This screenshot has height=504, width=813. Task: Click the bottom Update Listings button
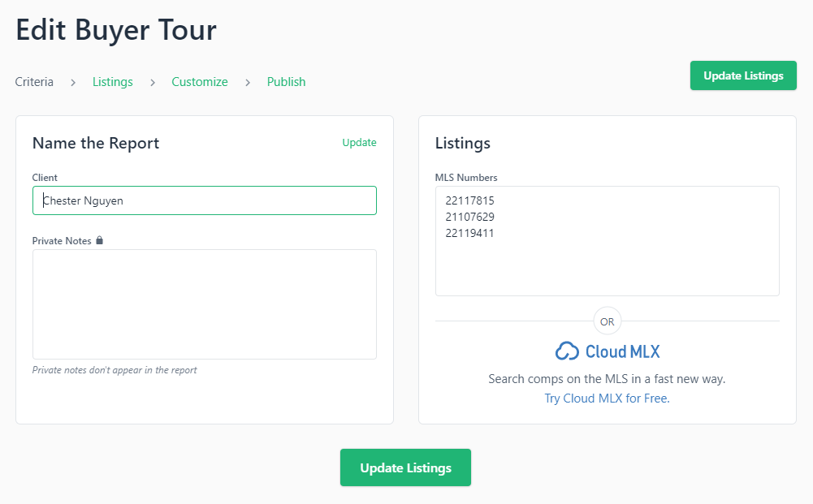coord(404,467)
